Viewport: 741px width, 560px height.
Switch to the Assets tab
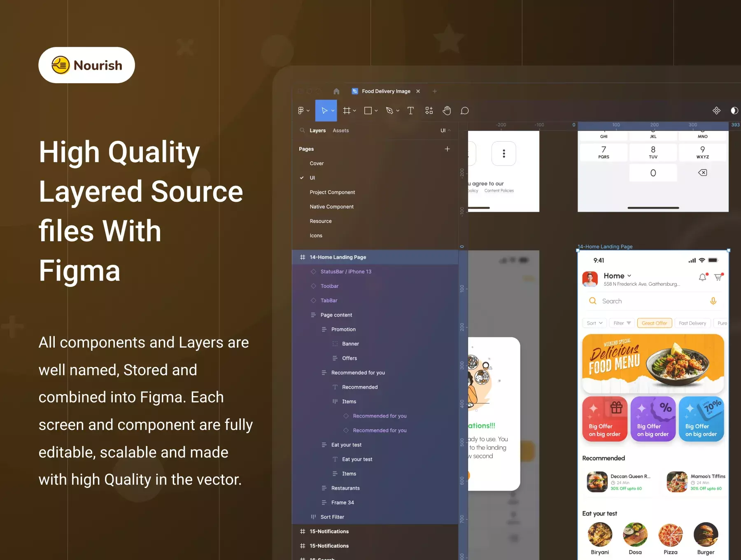point(340,131)
